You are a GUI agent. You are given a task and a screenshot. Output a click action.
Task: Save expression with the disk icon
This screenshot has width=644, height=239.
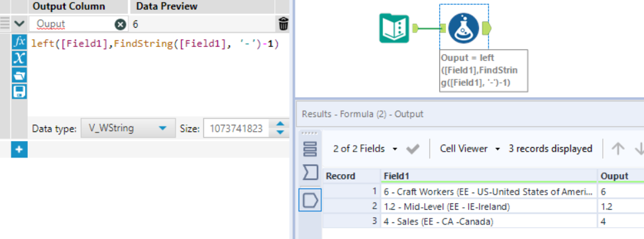click(19, 91)
